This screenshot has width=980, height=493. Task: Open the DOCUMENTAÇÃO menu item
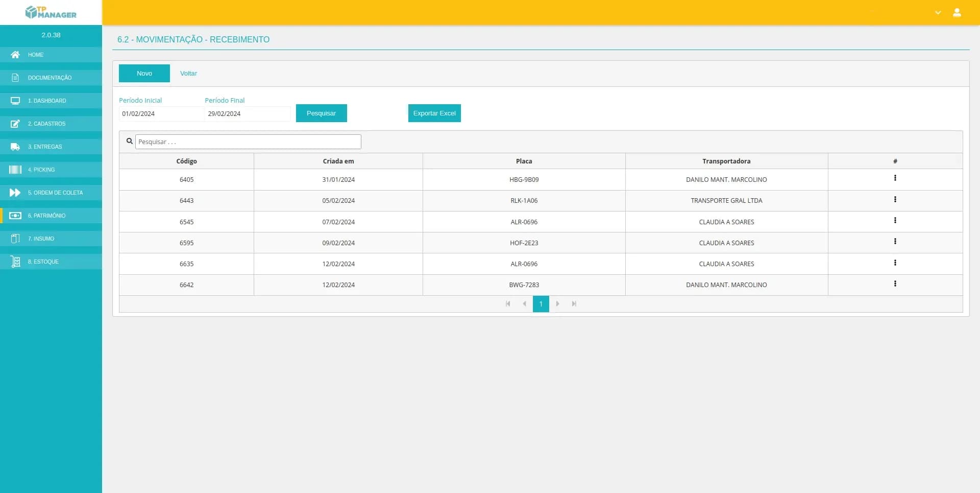point(51,78)
